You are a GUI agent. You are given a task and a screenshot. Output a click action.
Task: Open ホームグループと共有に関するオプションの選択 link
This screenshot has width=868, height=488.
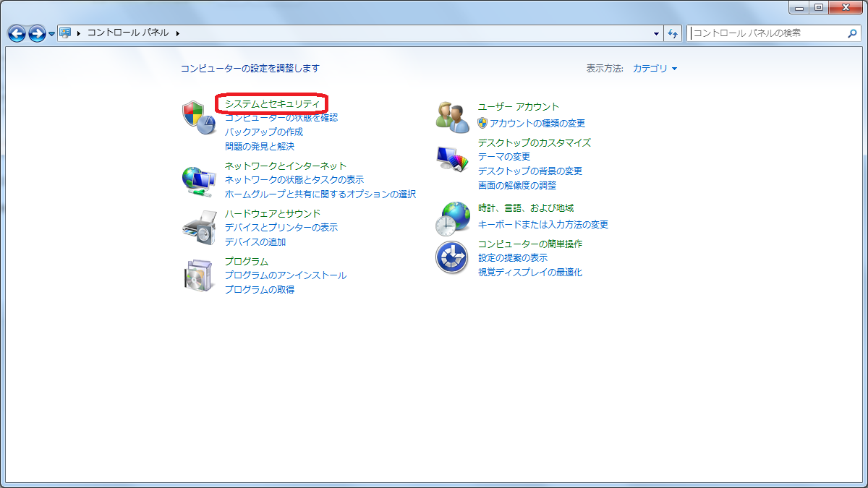click(320, 194)
